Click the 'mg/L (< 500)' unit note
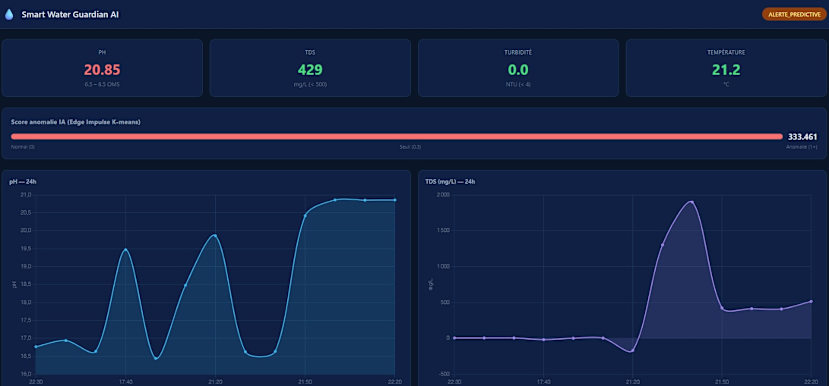Image resolution: width=829 pixels, height=386 pixels. coord(310,85)
